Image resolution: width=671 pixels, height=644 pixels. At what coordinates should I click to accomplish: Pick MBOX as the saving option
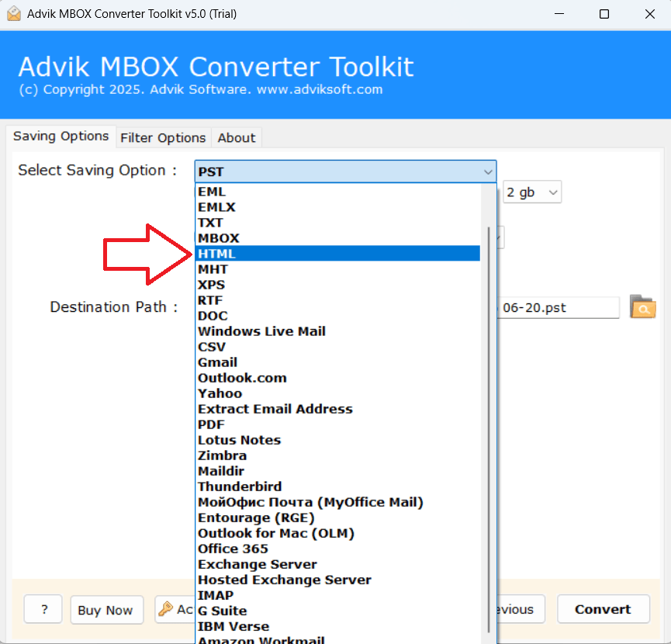click(337, 238)
